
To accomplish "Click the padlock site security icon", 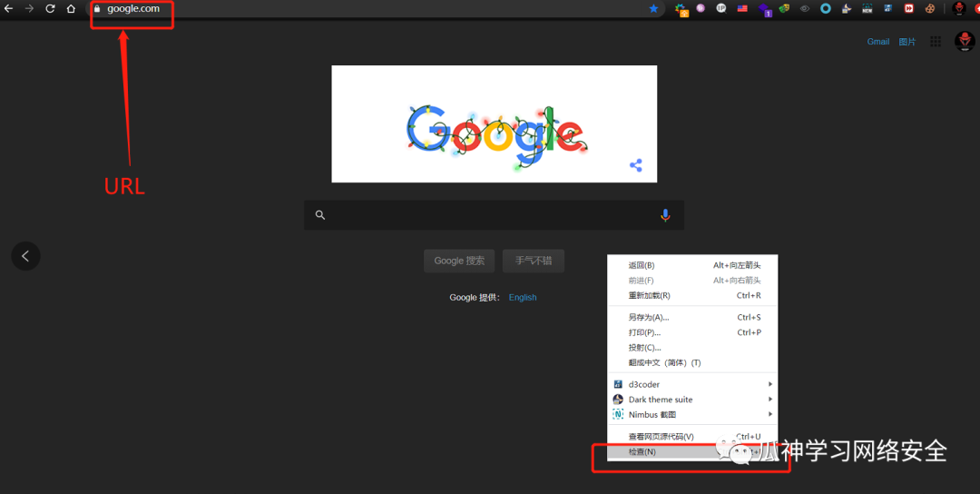I will 97,9.
